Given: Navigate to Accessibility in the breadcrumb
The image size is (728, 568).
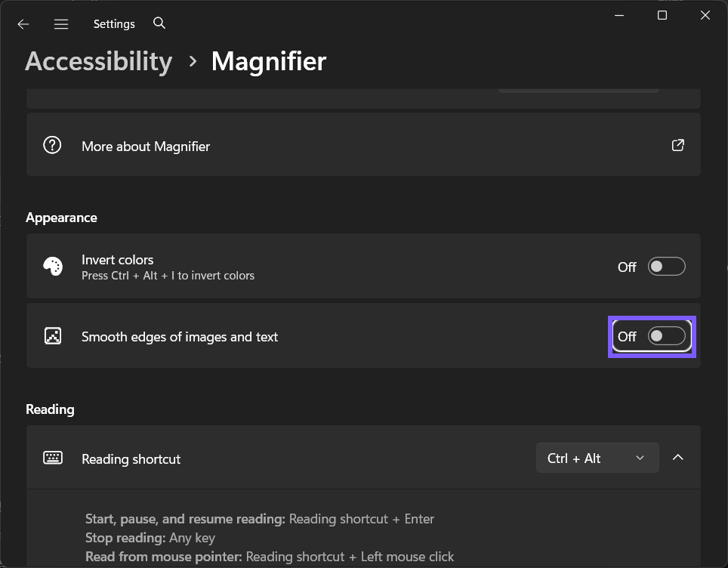Looking at the screenshot, I should [x=99, y=61].
